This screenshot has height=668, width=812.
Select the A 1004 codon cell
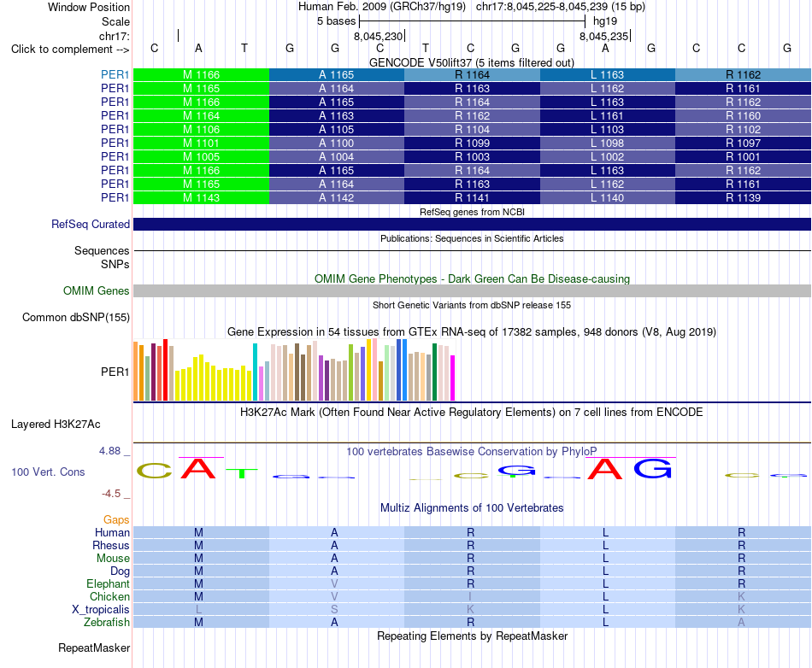click(x=337, y=157)
